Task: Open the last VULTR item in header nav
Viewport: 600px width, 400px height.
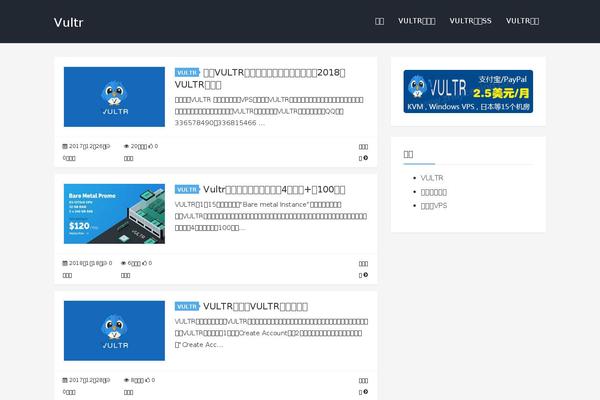Action: 522,21
